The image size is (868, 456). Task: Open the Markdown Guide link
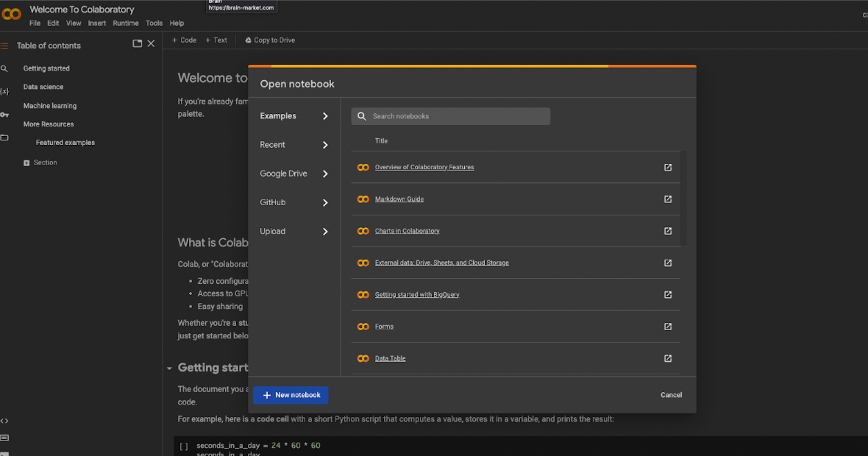[399, 199]
